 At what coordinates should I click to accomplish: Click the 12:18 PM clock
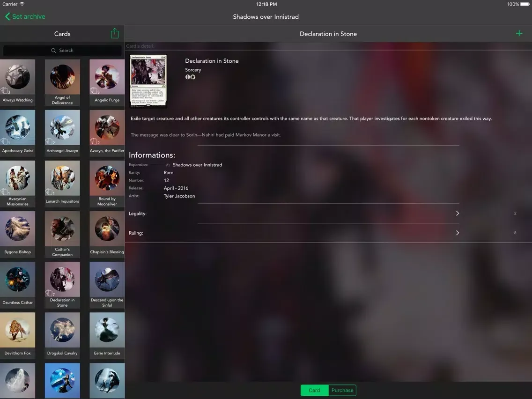pyautogui.click(x=266, y=4)
